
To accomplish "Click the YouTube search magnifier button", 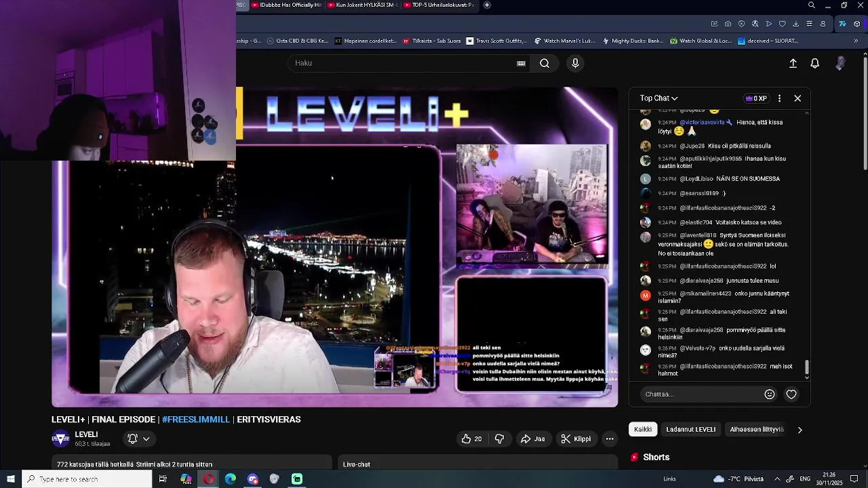I will coord(545,63).
